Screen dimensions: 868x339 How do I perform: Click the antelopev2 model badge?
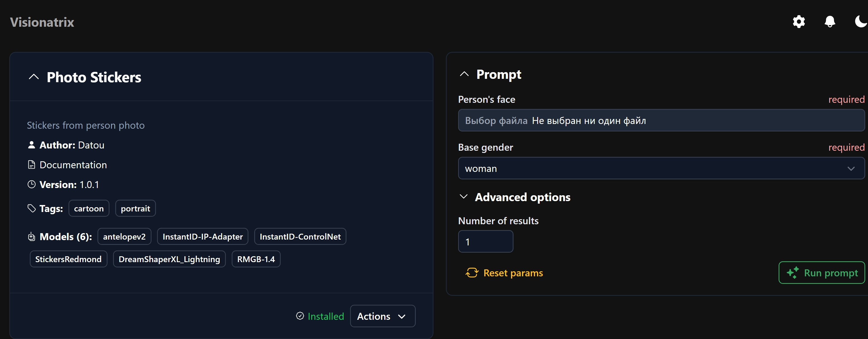pyautogui.click(x=124, y=236)
